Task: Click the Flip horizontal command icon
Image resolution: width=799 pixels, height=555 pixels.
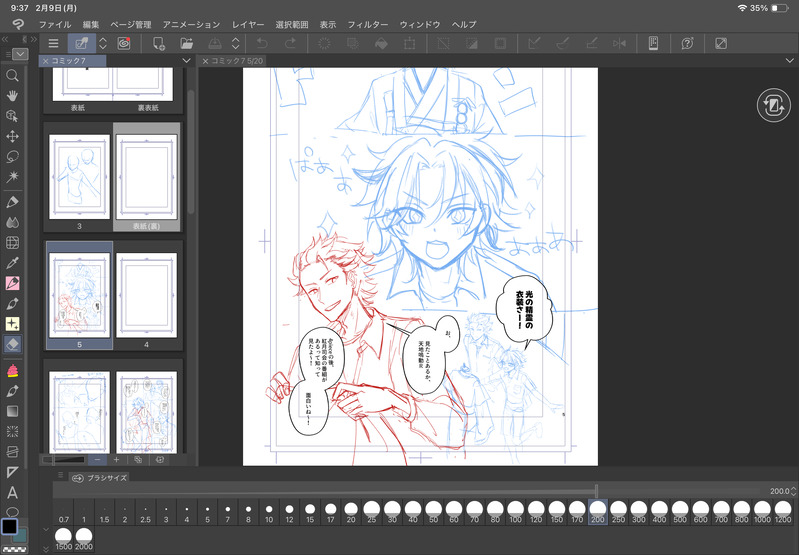Action: point(619,43)
